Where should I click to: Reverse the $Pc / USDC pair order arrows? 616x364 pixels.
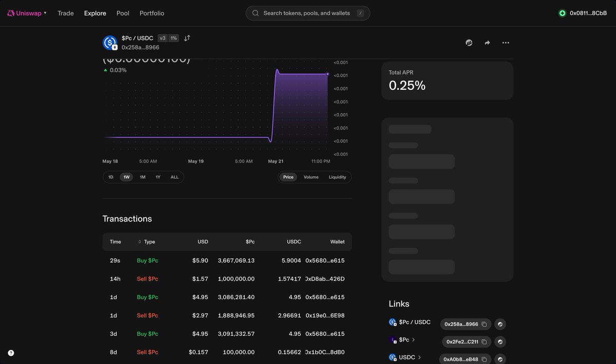point(187,38)
